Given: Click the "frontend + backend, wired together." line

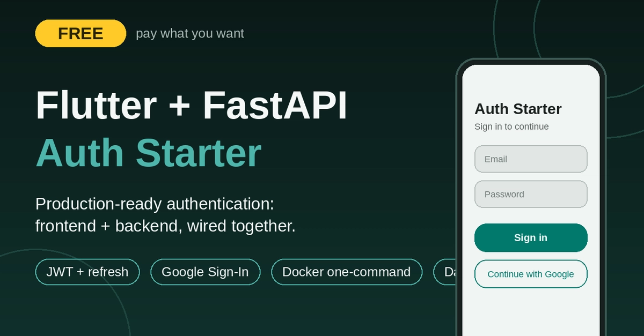Looking at the screenshot, I should 165,226.
